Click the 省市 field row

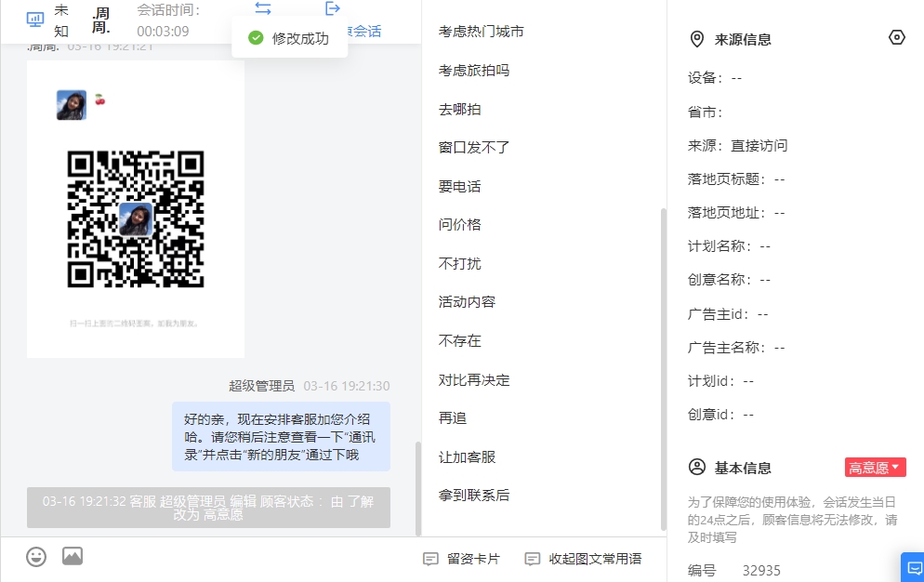pos(705,112)
